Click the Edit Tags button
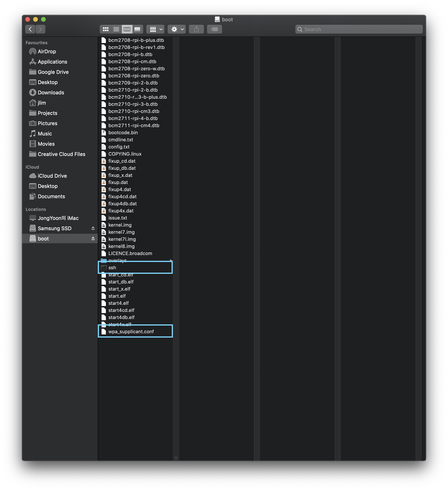448x490 pixels. pos(214,29)
